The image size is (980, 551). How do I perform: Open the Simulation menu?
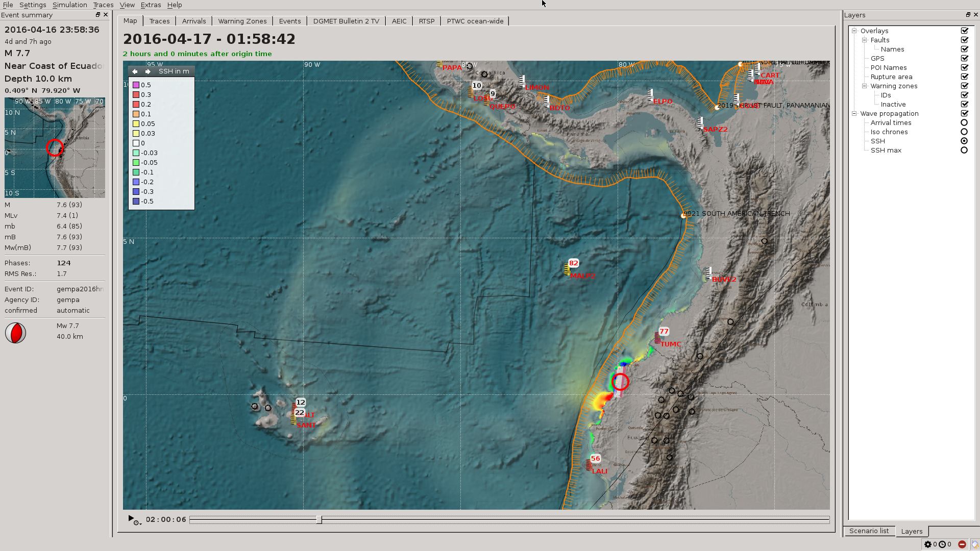pos(69,5)
